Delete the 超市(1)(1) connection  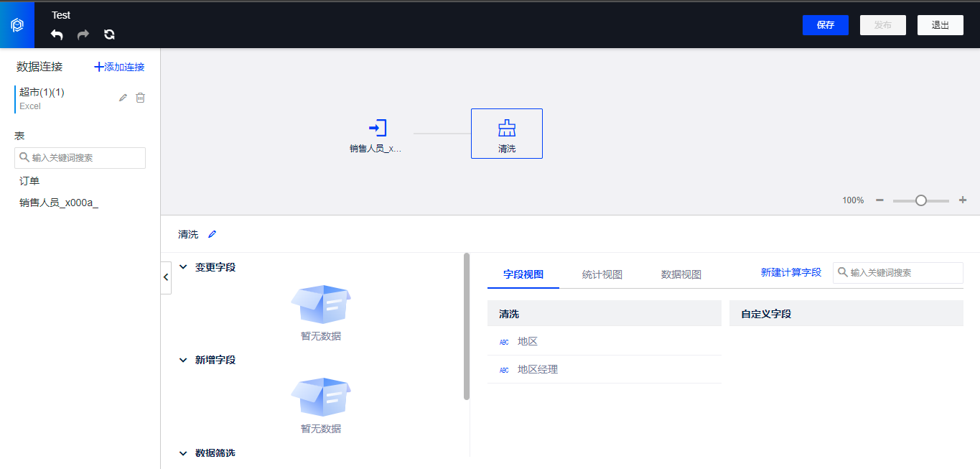pos(141,98)
